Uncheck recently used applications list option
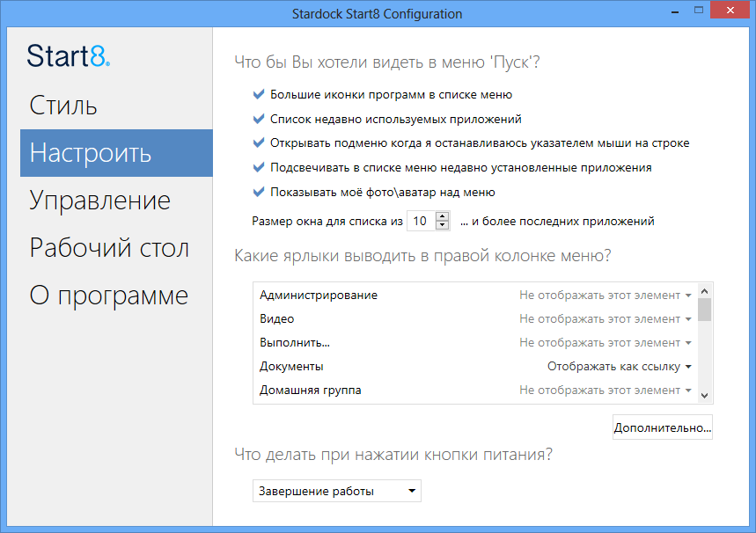Image resolution: width=756 pixels, height=533 pixels. (258, 118)
